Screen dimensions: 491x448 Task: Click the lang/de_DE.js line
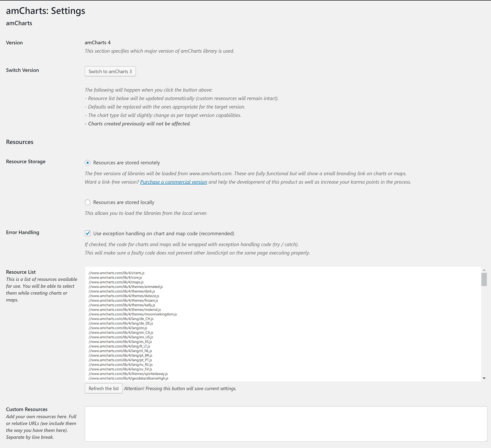121,324
